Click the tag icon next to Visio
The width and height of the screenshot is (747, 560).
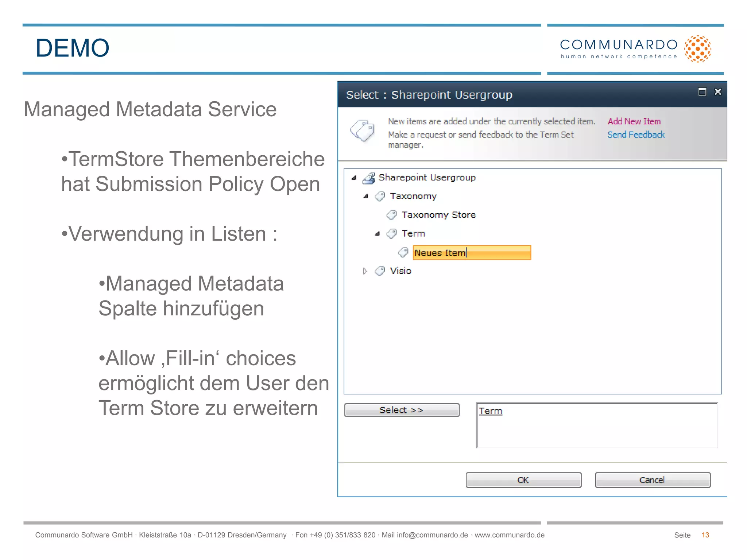[x=380, y=271]
